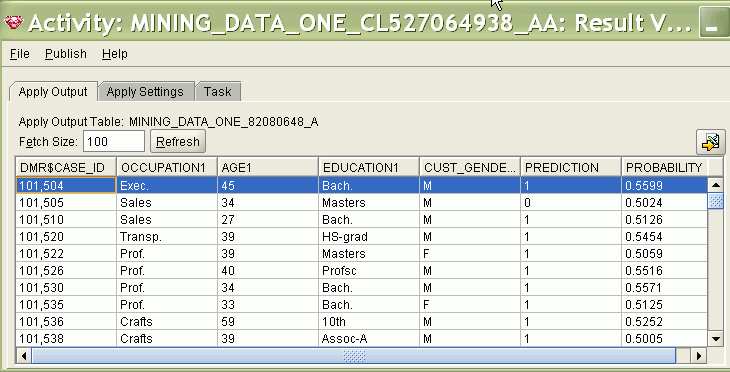Minimize the Activity result viewer window
Image resolution: width=730 pixels, height=372 pixels.
point(711,23)
